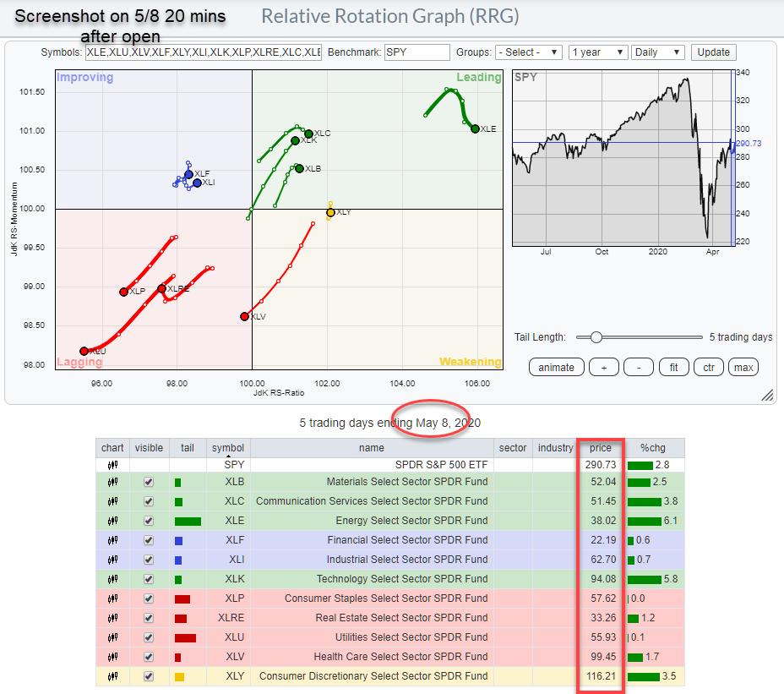Toggle visibility checkbox for XLE
Viewport: 784px width, 694px height.
pos(149,521)
